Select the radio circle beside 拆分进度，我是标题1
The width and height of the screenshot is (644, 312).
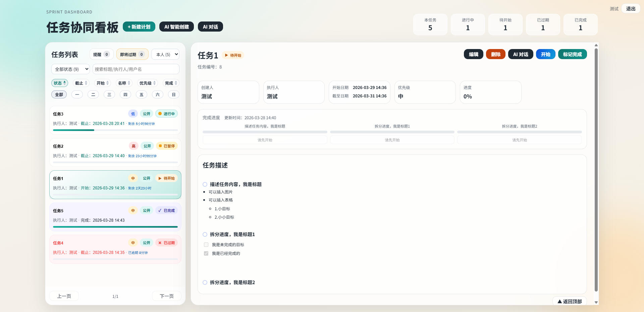coord(205,234)
